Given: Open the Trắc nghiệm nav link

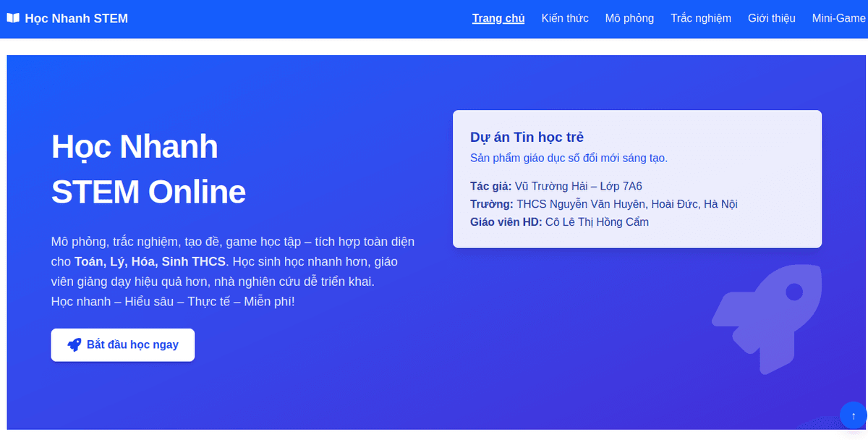Looking at the screenshot, I should [x=701, y=18].
